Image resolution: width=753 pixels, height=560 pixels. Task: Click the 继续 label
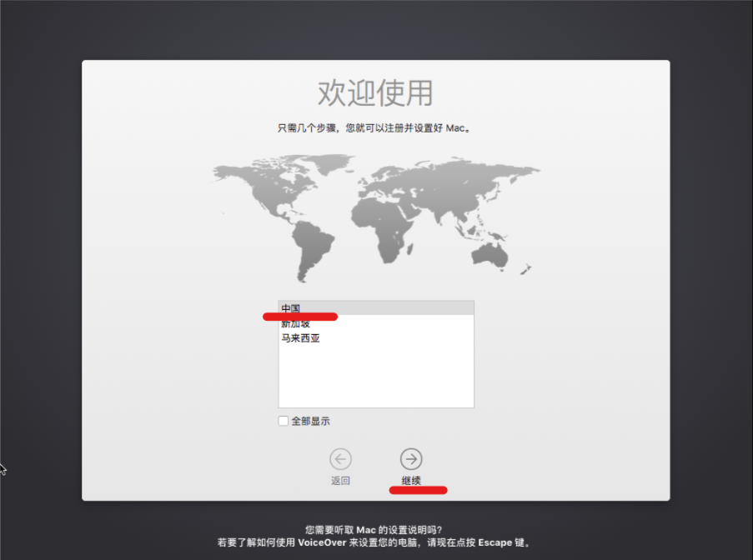pos(411,480)
